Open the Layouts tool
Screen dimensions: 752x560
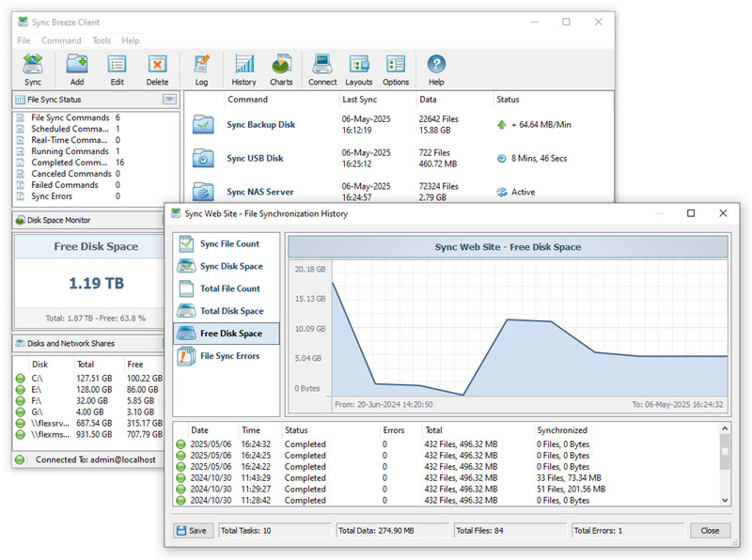pos(359,70)
